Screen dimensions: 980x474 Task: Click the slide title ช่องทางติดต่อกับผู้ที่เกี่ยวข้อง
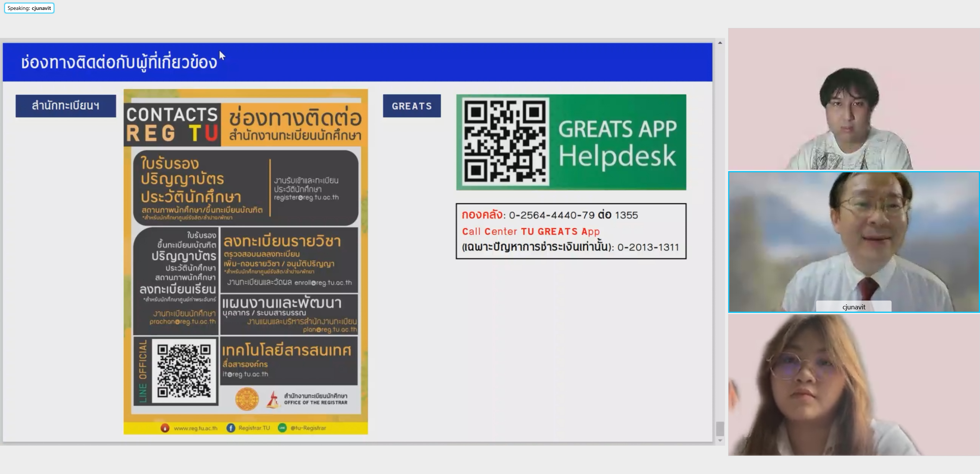click(119, 62)
